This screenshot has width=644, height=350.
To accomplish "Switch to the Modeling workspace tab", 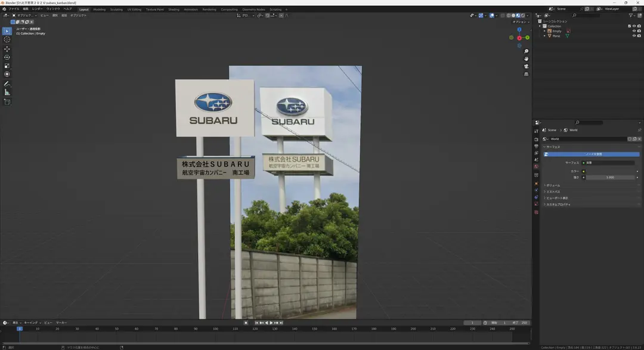I will pyautogui.click(x=100, y=10).
